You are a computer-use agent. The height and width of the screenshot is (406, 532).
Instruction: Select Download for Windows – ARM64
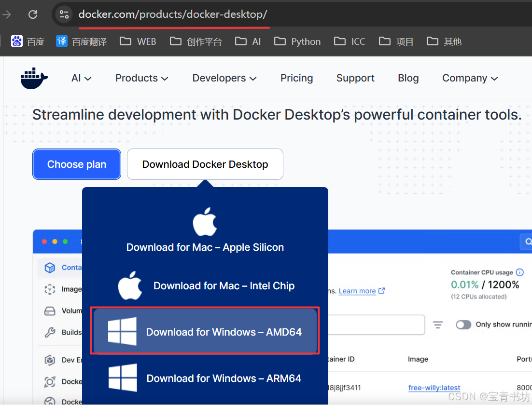(205, 378)
